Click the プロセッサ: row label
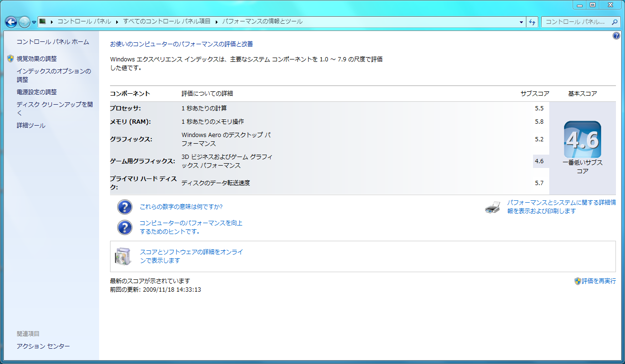Screen dimensions: 625x364 [125, 108]
